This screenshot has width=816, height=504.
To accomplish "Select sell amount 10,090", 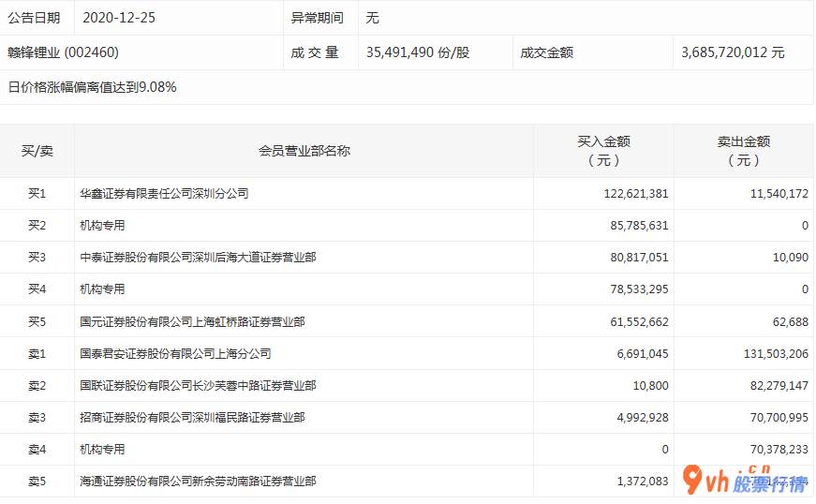I will (791, 257).
